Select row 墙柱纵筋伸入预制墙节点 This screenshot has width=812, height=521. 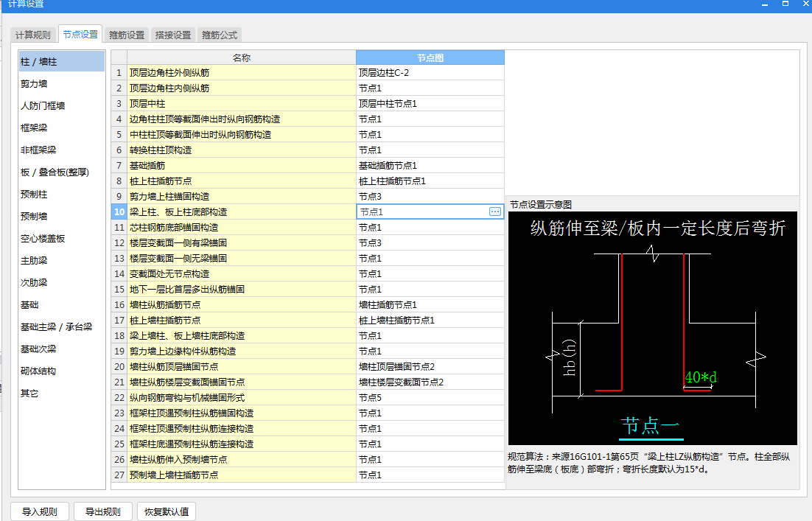pyautogui.click(x=242, y=459)
